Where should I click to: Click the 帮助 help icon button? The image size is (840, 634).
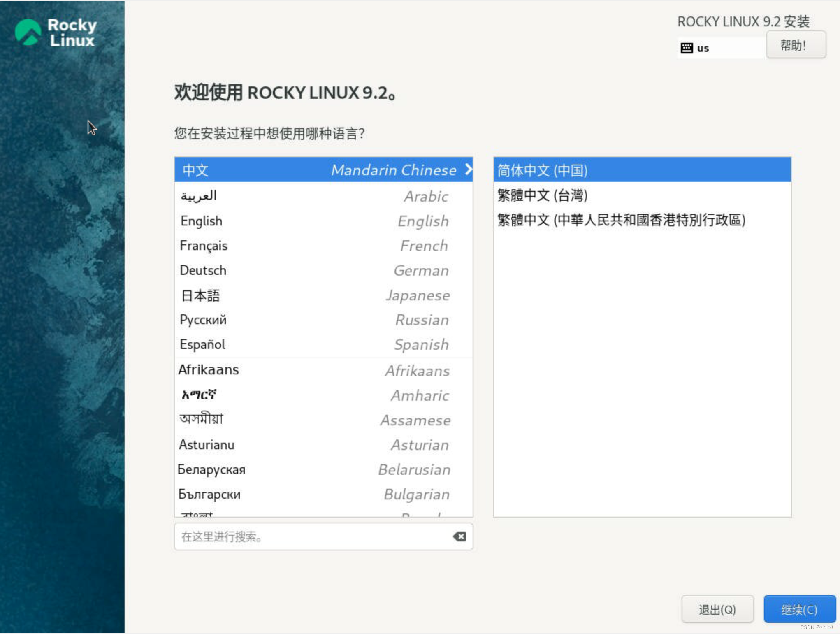[x=797, y=45]
